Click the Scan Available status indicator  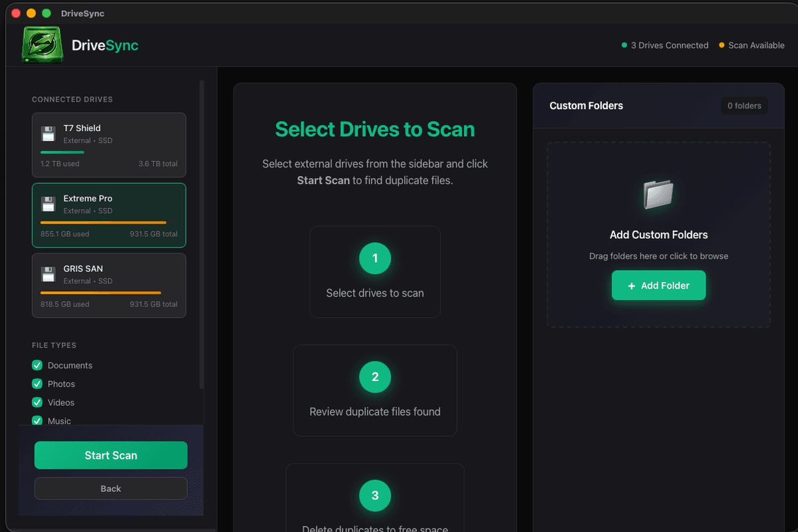[751, 45]
